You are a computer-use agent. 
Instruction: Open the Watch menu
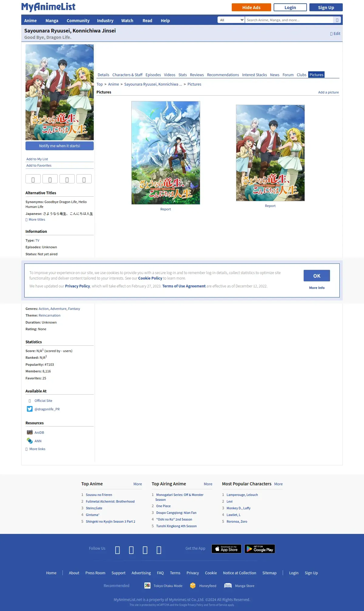click(127, 21)
